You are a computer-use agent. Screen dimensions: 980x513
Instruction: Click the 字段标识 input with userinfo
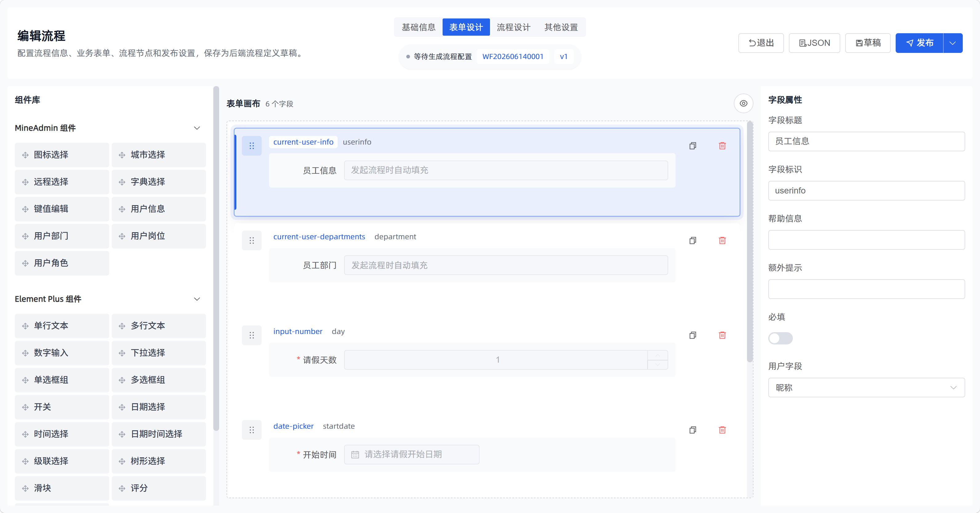click(x=866, y=190)
